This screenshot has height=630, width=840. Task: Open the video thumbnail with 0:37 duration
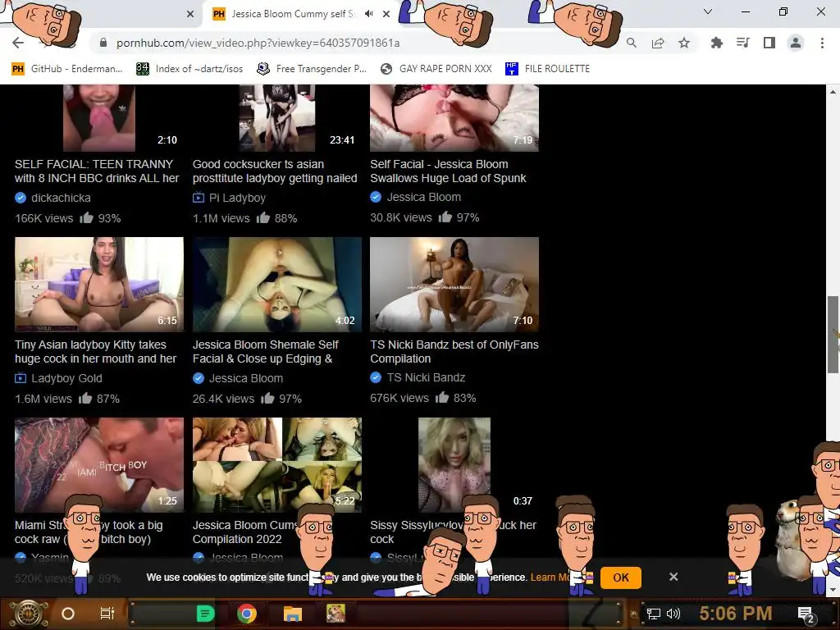click(x=454, y=465)
